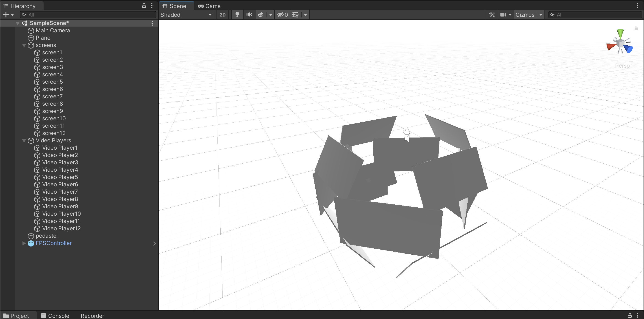Image resolution: width=644 pixels, height=319 pixels.
Task: Open SampleScene context menu dots
Action: coord(152,23)
